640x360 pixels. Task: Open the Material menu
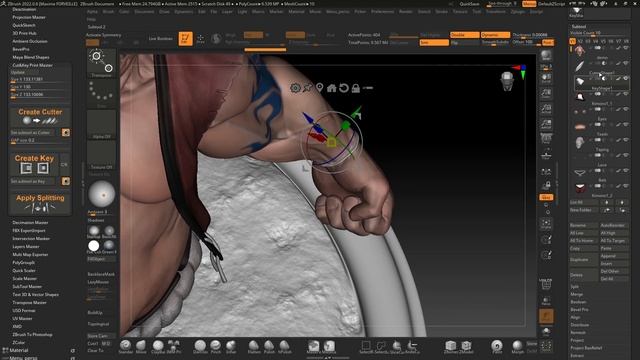[x=296, y=11]
